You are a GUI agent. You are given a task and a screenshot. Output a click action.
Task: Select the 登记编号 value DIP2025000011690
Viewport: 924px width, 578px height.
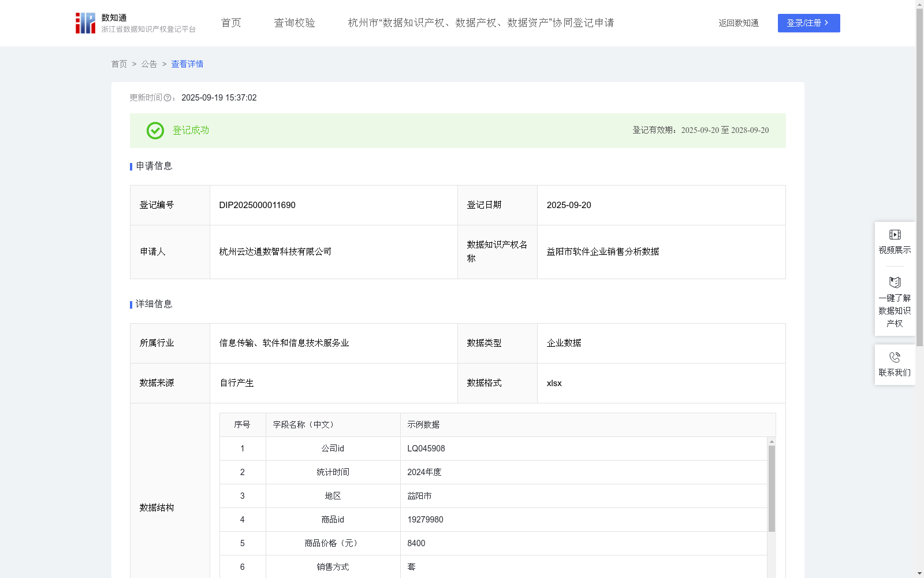tap(257, 205)
